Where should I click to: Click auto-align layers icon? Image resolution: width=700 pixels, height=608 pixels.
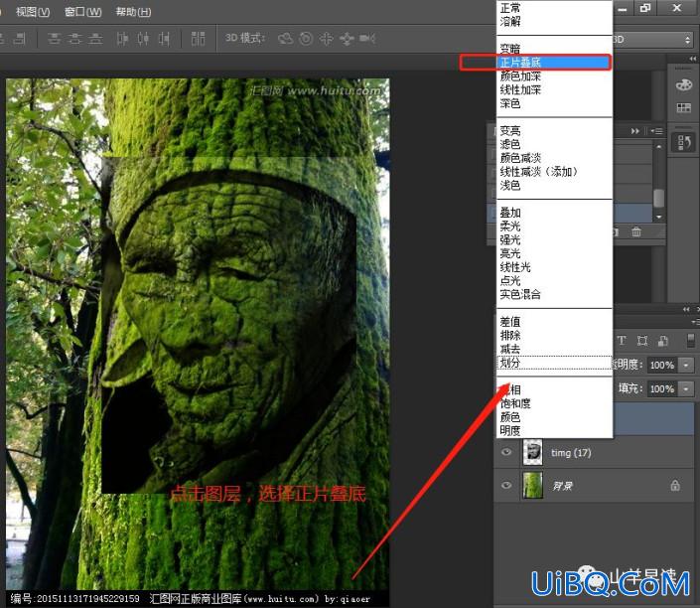(x=199, y=39)
